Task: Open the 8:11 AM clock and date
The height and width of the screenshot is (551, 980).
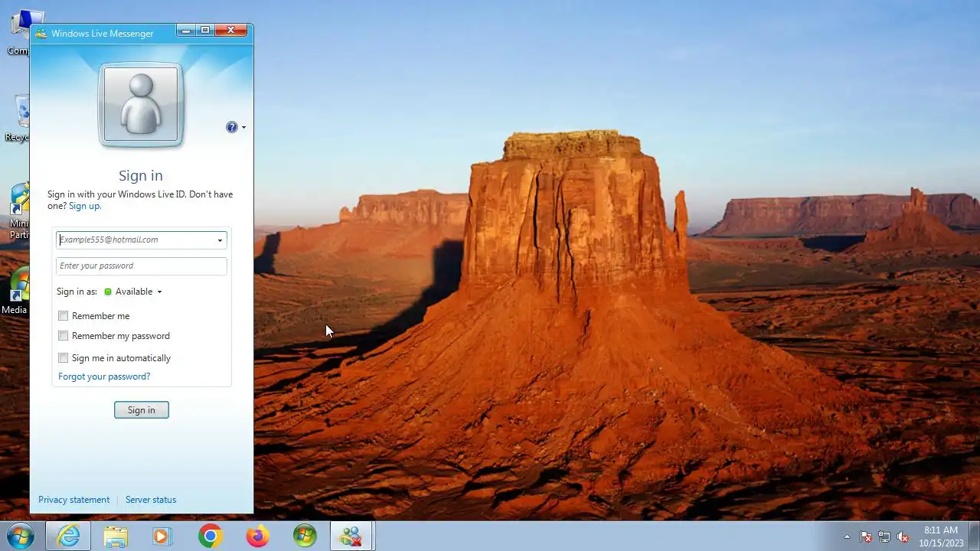Action: tap(941, 536)
